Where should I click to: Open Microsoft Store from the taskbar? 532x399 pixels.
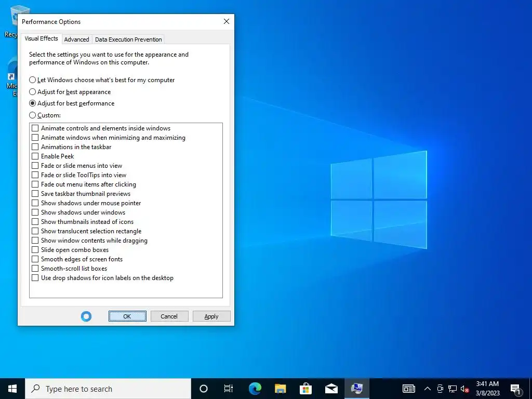(x=305, y=389)
